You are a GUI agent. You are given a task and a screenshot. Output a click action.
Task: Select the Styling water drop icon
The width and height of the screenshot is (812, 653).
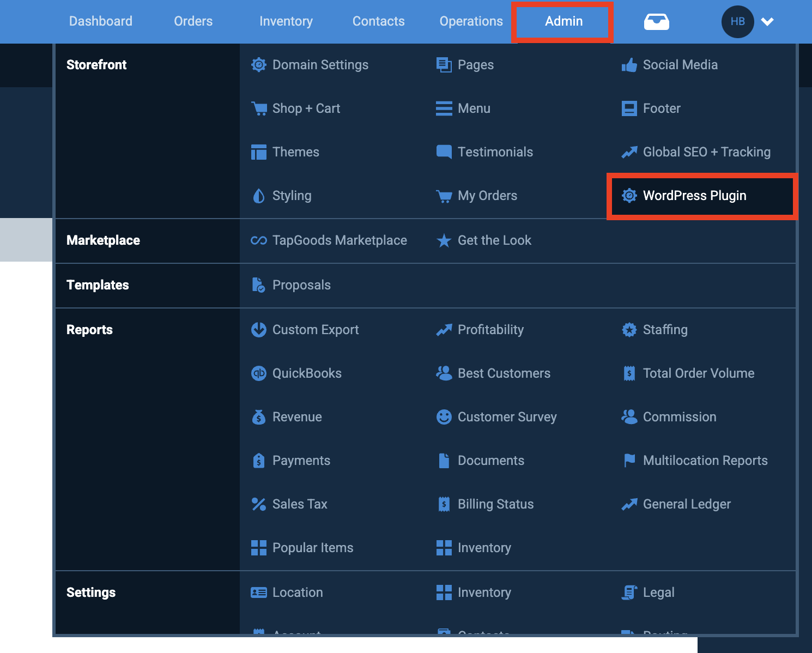click(258, 195)
